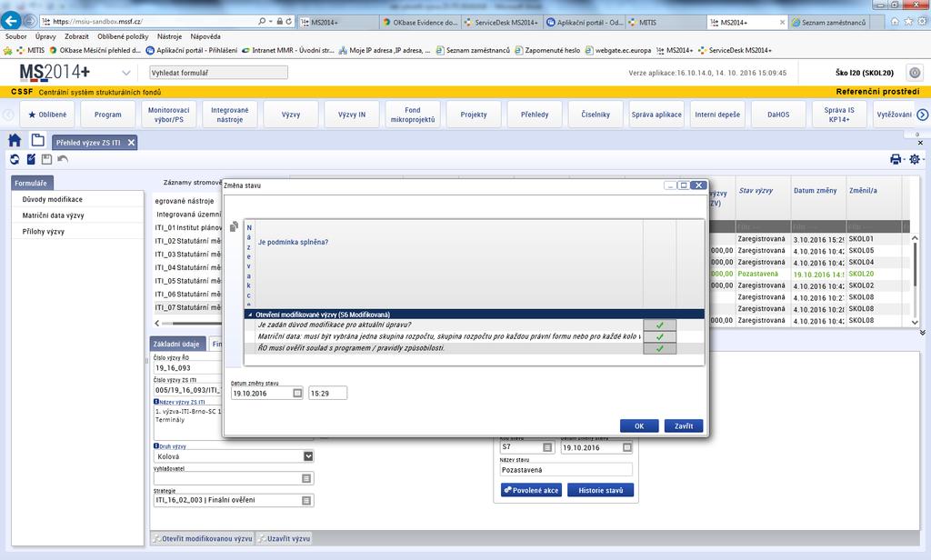Click green check for 'ŘO musí ověřit soulad'

660,348
